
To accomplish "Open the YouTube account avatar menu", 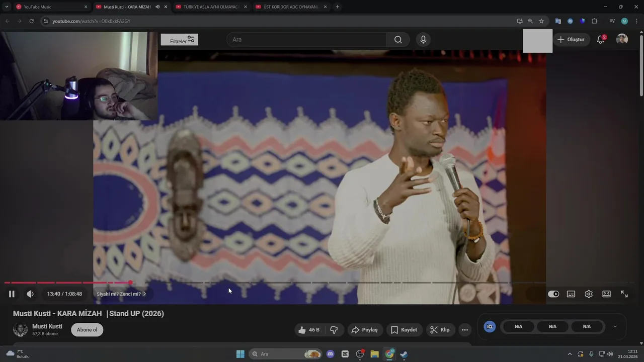I will [622, 39].
